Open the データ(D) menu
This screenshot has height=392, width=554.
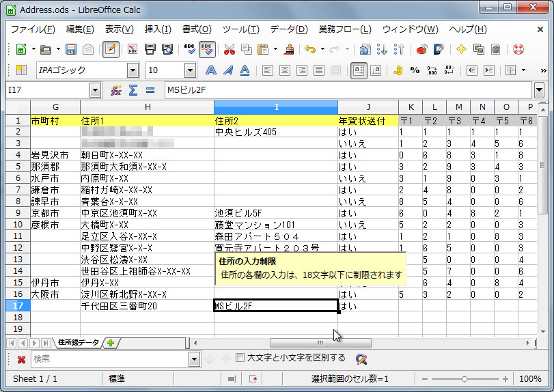(x=289, y=29)
